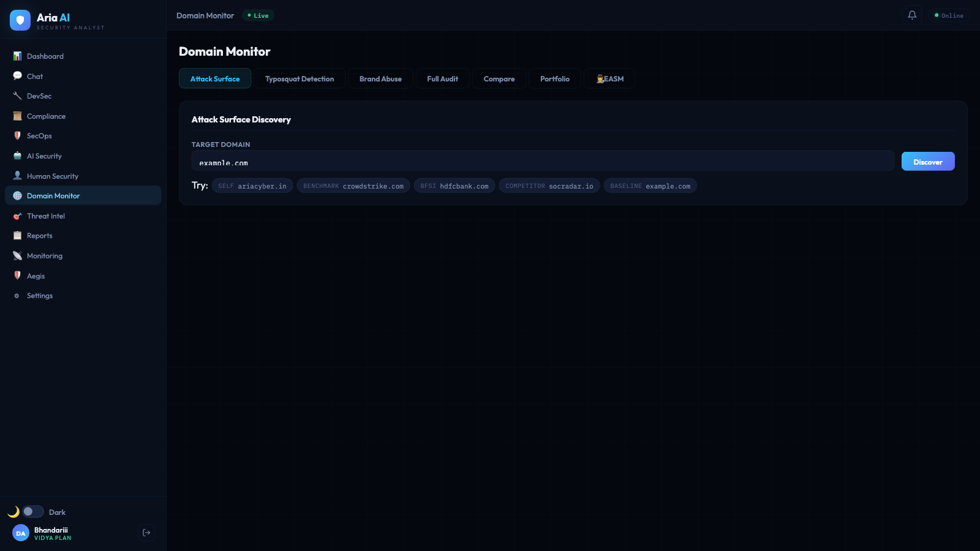Try the BENCHMARK crowdstrike.com suggestion
This screenshot has width=980, height=551.
353,186
